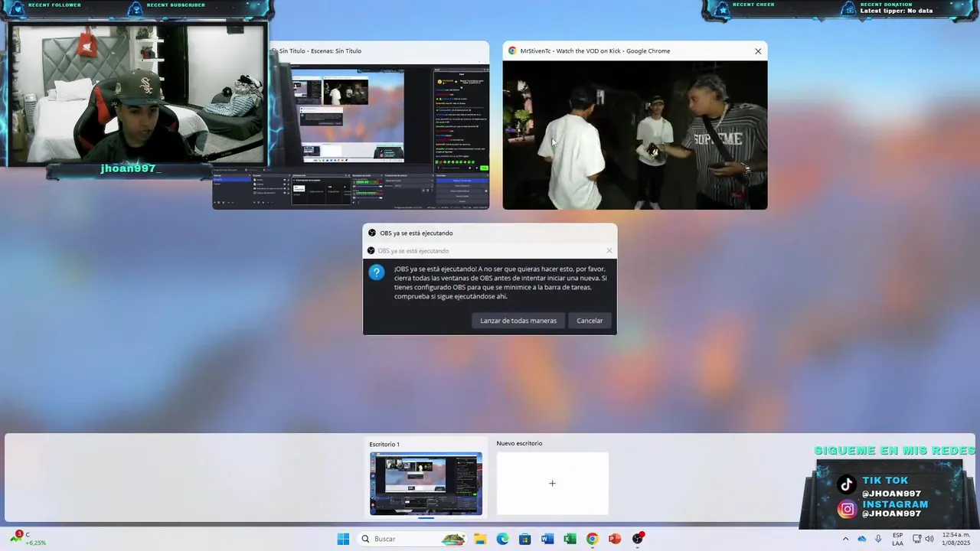This screenshot has width=980, height=551.
Task: Close the 'OBS ya se está ejecutando' dialog with X
Action: coord(609,251)
